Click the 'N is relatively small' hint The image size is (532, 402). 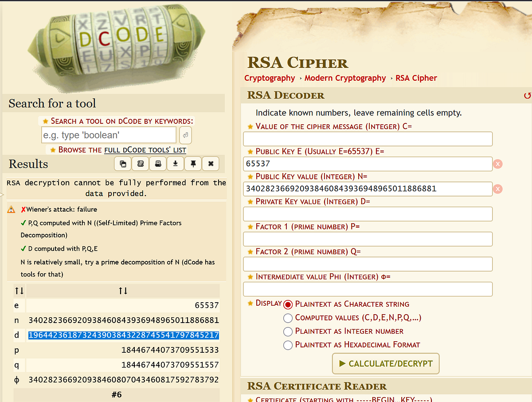(118, 268)
